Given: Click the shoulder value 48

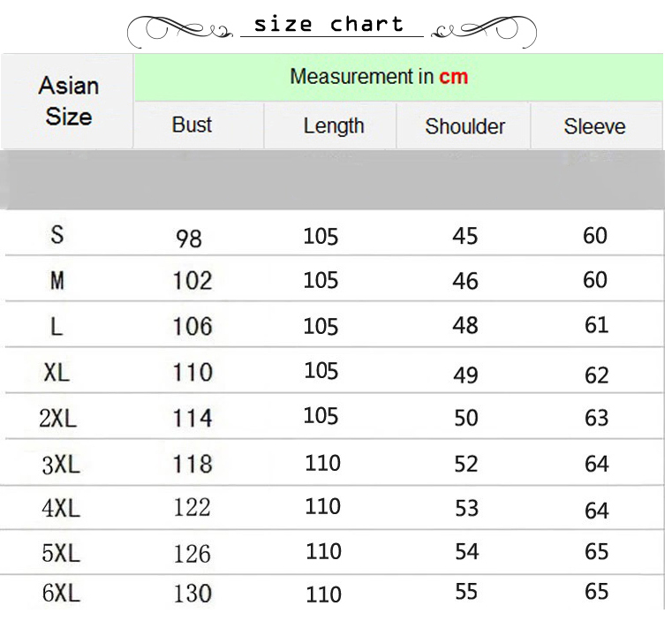Looking at the screenshot, I should pyautogui.click(x=464, y=325).
